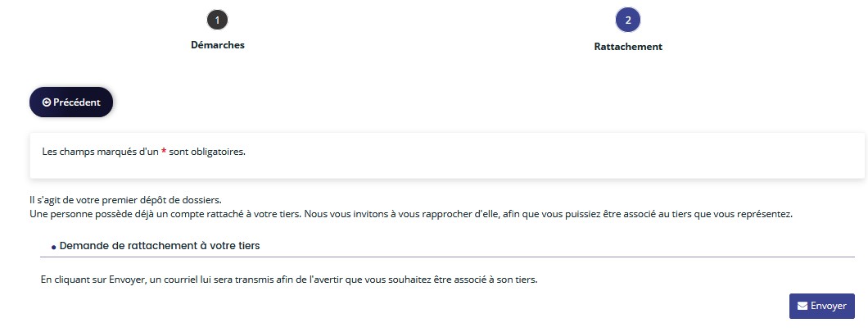The height and width of the screenshot is (332, 868).
Task: Go to the Démarches step label
Action: click(218, 45)
